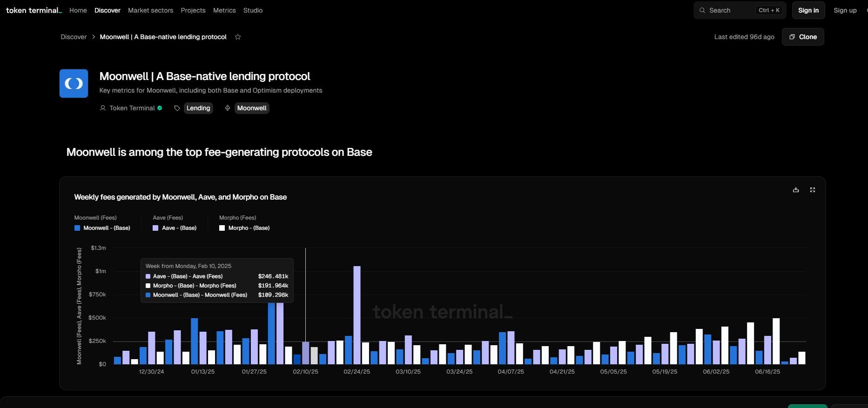Open the Projects menu
This screenshot has width=868, height=408.
[193, 10]
